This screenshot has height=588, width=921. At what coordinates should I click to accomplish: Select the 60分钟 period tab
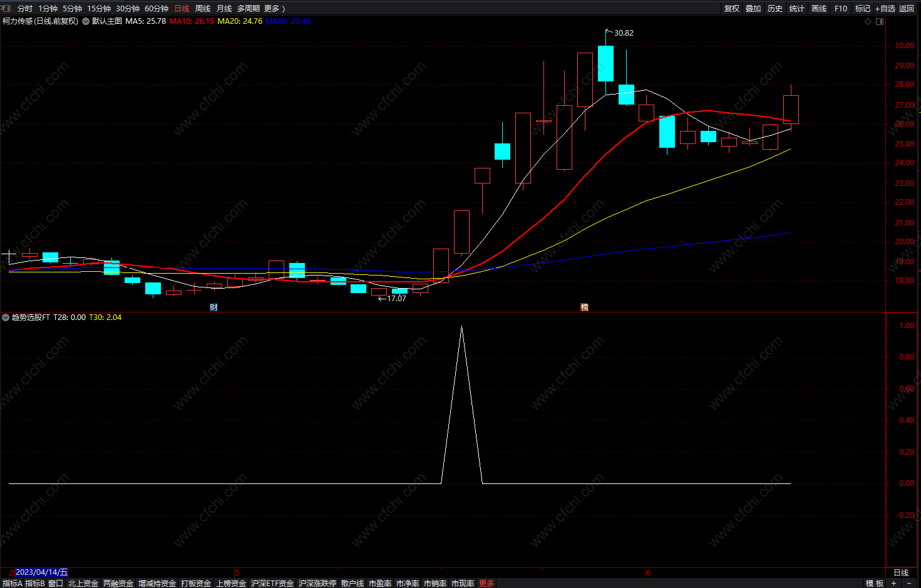click(x=157, y=8)
